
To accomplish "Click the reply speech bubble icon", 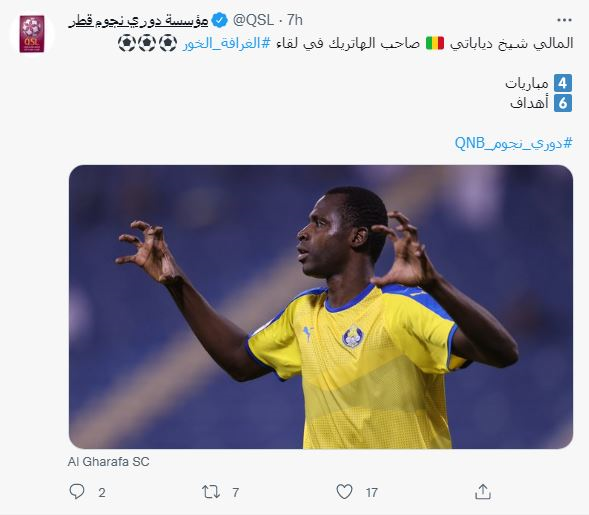I will click(x=77, y=491).
